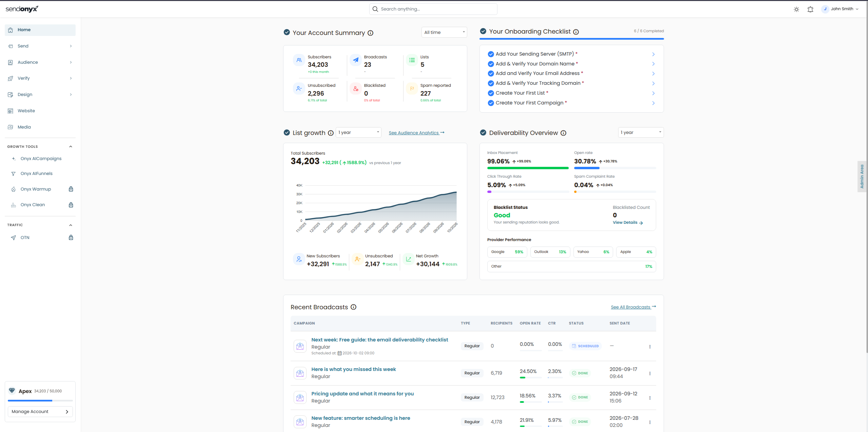Click the Onboarding Checklist info icon
The image size is (868, 432).
click(x=576, y=32)
